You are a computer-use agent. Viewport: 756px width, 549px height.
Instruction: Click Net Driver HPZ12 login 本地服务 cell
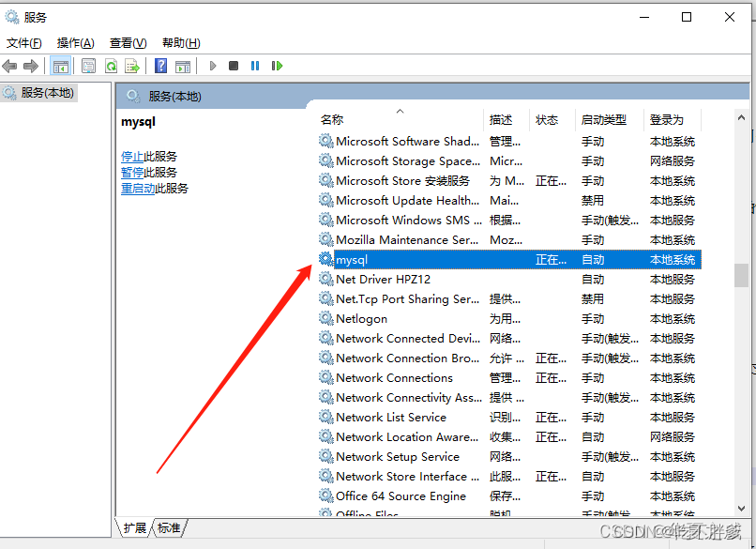[x=673, y=280]
